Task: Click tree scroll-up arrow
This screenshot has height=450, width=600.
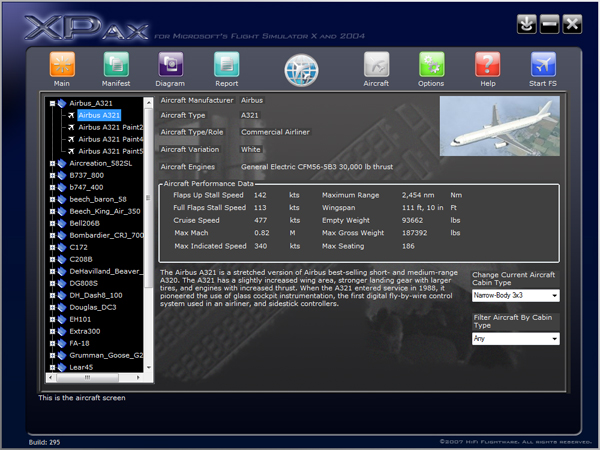Action: coord(148,103)
